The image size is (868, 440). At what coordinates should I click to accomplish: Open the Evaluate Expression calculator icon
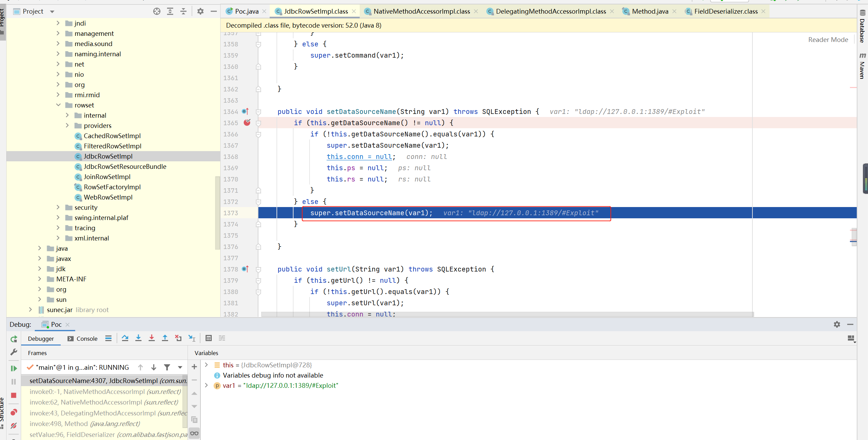pyautogui.click(x=208, y=338)
